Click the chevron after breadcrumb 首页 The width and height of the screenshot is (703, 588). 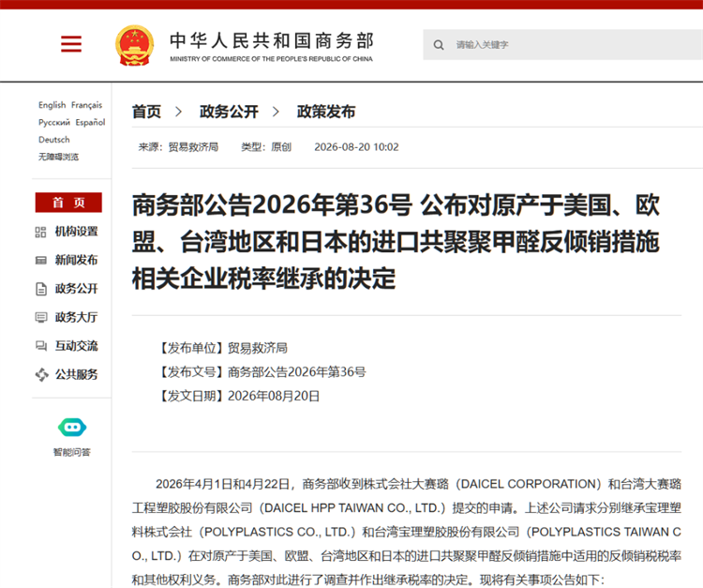(x=178, y=112)
